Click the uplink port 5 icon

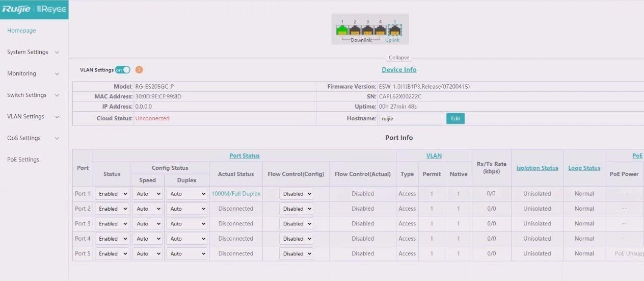[x=394, y=31]
